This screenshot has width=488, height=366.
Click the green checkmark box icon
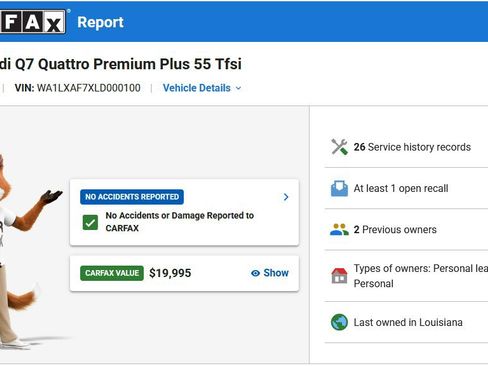point(90,222)
